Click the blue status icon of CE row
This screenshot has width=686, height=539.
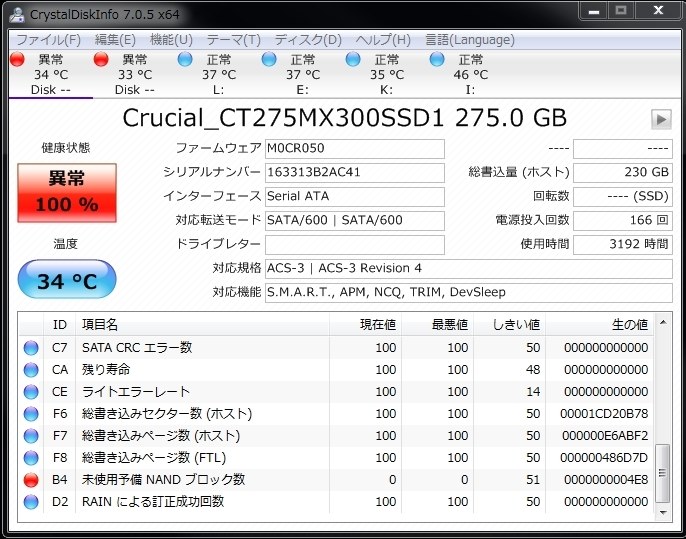[31, 392]
